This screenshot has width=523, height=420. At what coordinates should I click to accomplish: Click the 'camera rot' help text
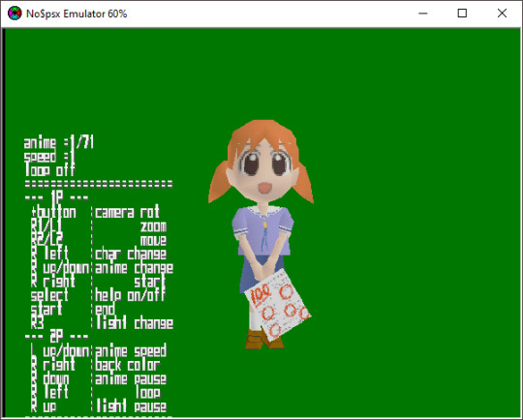pyautogui.click(x=128, y=212)
